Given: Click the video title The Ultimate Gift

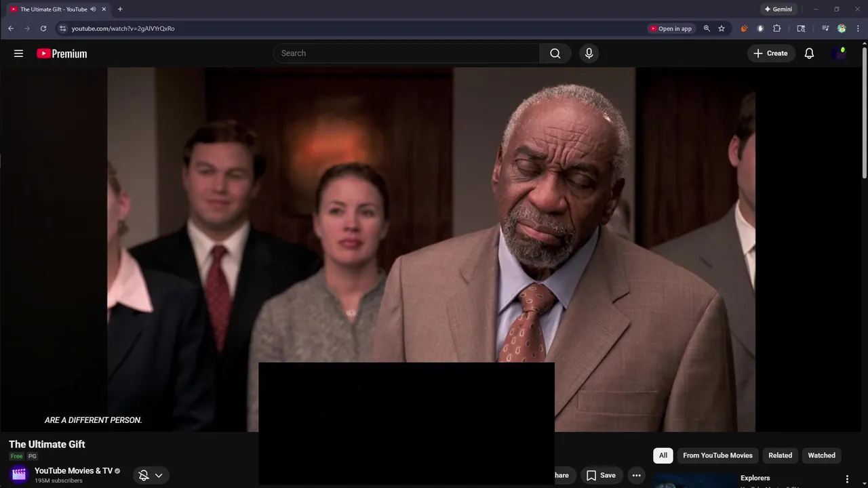Looking at the screenshot, I should tap(47, 445).
